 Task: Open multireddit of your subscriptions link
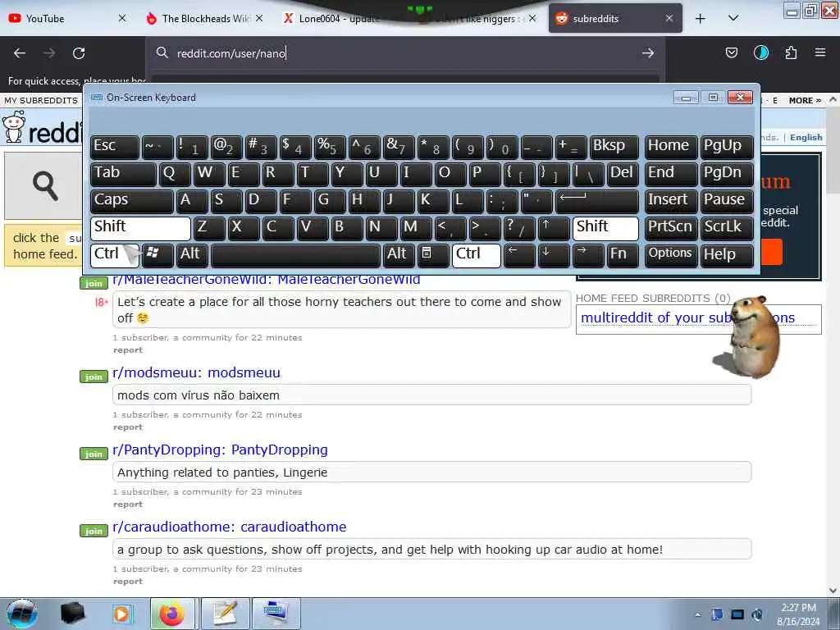coord(688,317)
